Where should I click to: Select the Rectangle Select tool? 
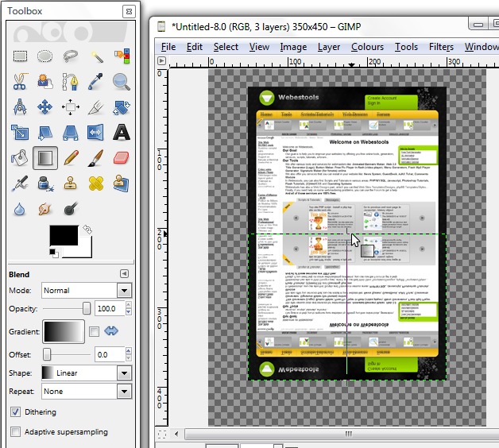point(20,56)
